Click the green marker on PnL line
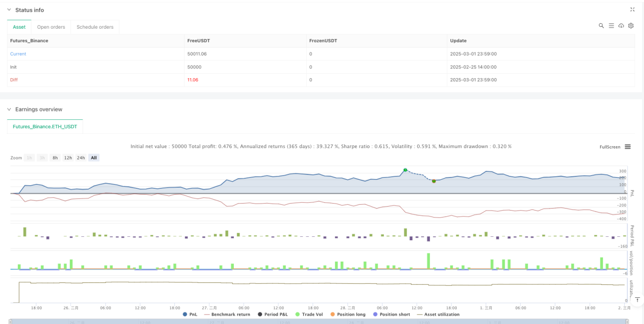This screenshot has width=644, height=324. pyautogui.click(x=405, y=170)
